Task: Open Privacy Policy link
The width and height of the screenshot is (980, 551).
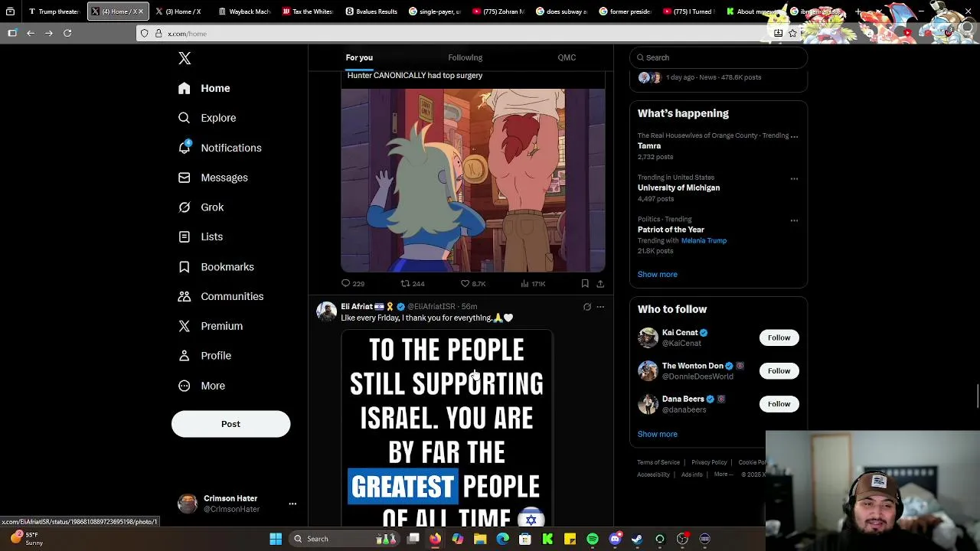Action: [x=709, y=462]
